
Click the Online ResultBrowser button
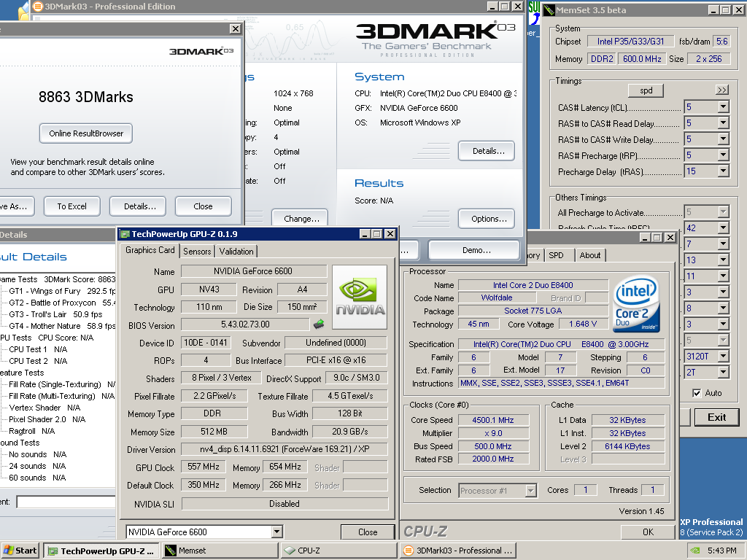pos(86,133)
